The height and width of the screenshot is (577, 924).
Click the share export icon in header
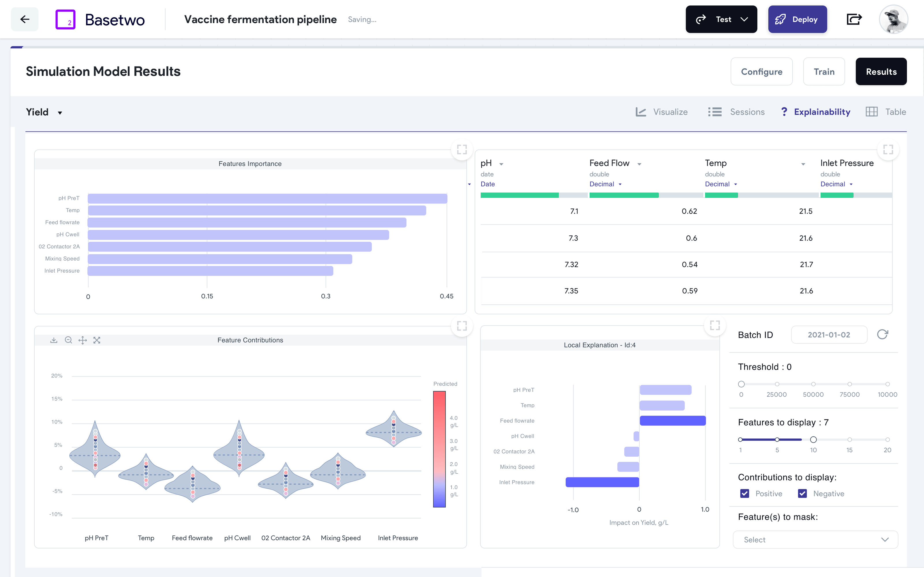click(x=854, y=19)
